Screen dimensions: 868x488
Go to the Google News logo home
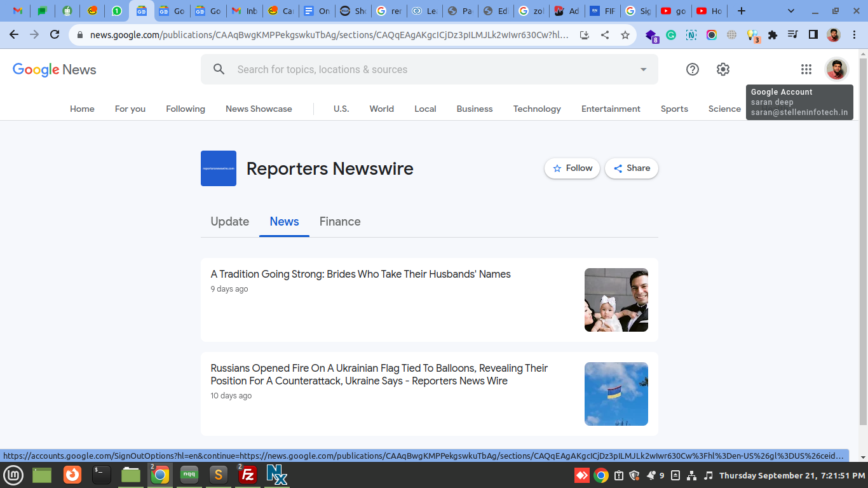55,69
